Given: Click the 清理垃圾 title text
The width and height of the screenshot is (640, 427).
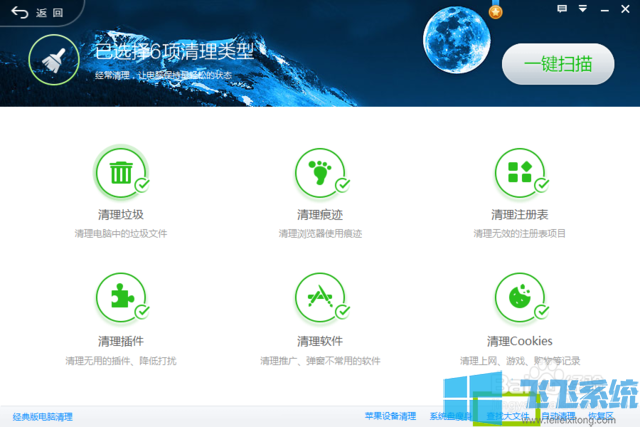Looking at the screenshot, I should point(121,215).
